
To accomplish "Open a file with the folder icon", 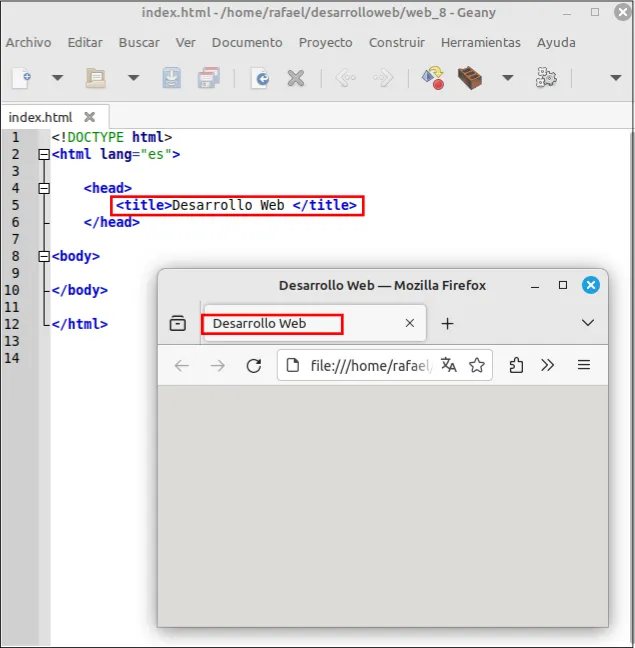I will (95, 78).
